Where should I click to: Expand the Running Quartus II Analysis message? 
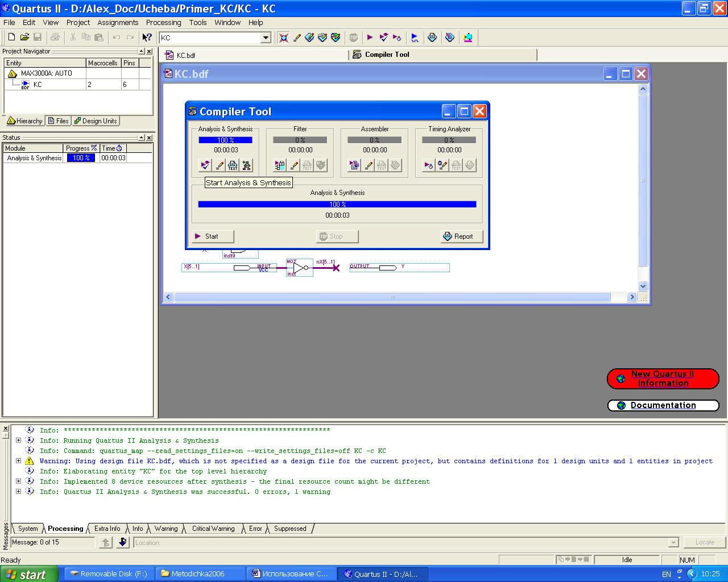18,440
